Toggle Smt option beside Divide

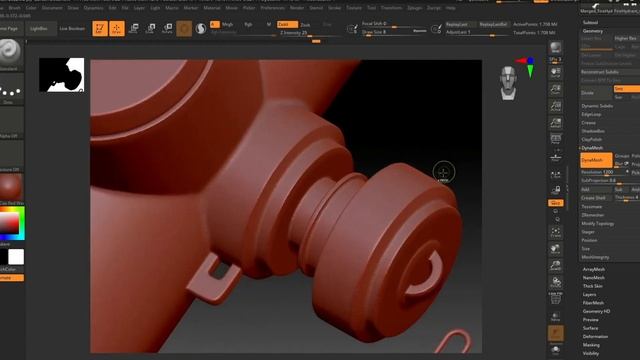[x=626, y=89]
